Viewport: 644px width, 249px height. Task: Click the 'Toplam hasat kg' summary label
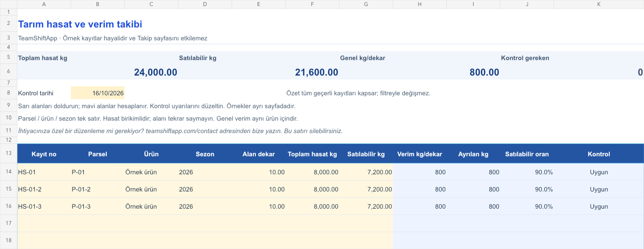43,58
